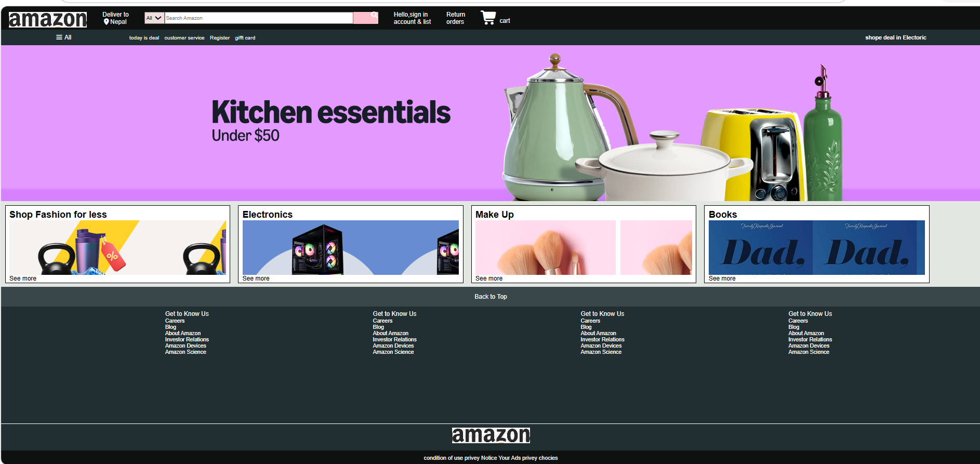Screen dimensions: 980x464
Task: Click shope deal in Electoric link
Action: 895,37
